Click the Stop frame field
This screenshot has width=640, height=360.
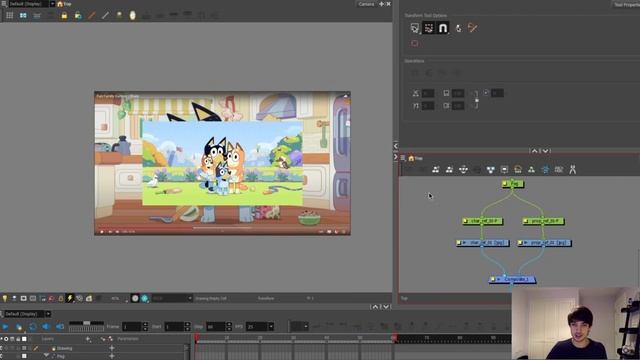click(216, 327)
